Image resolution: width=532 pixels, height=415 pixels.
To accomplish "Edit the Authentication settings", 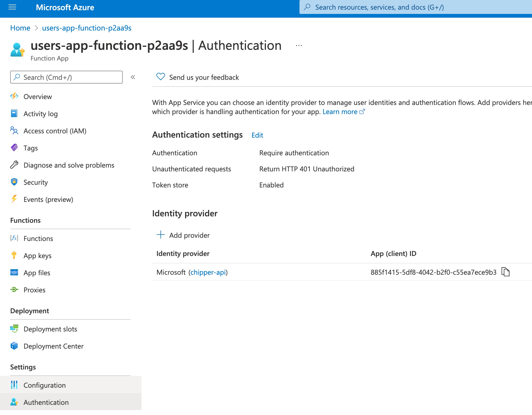I will click(x=257, y=135).
